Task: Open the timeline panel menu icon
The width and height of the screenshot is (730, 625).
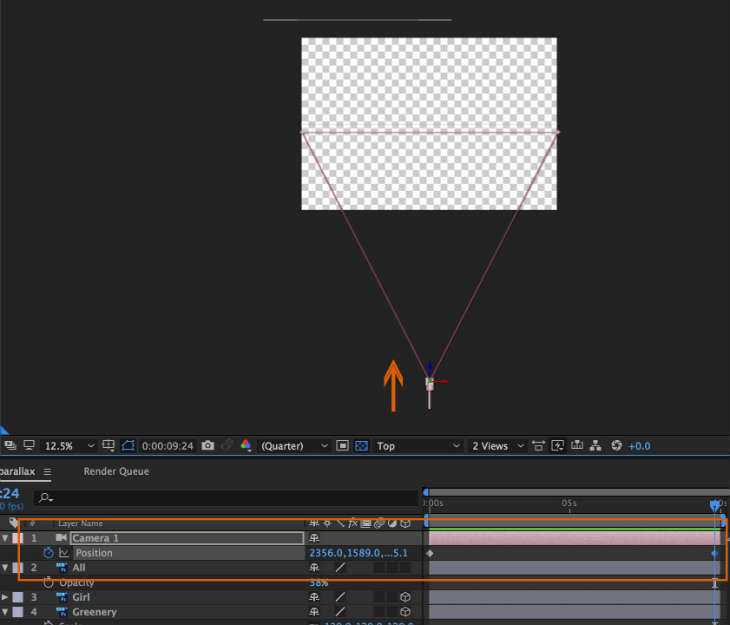Action: pyautogui.click(x=47, y=472)
